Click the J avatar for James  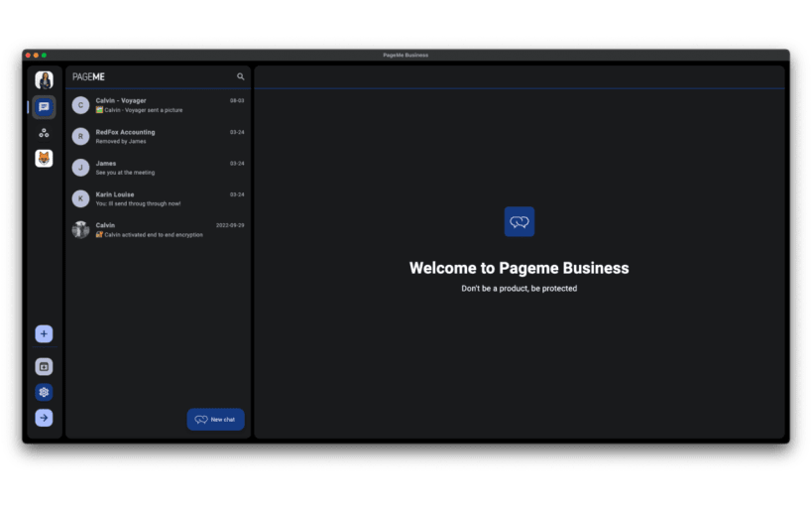click(x=80, y=168)
